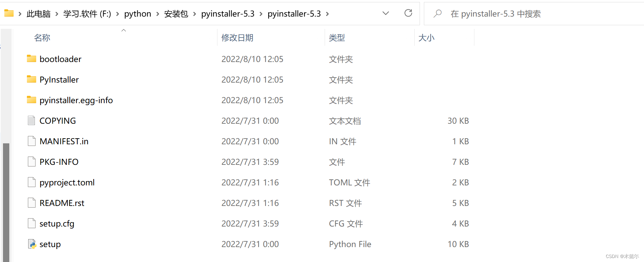
Task: Click the 30 KB size of COPYING
Action: click(458, 120)
